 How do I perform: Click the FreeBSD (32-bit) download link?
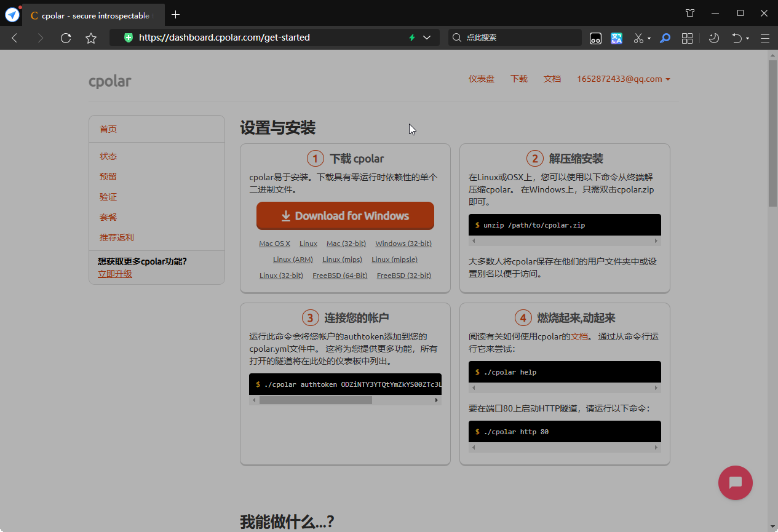pyautogui.click(x=404, y=276)
